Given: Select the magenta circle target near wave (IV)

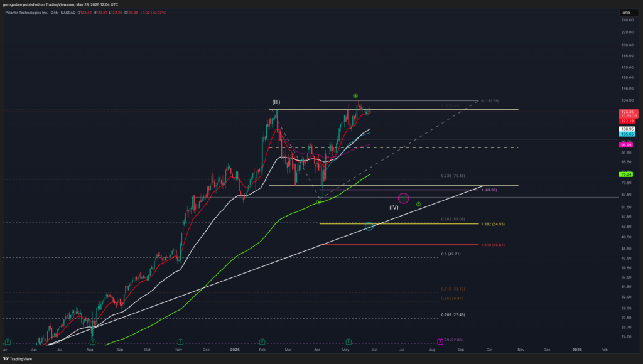Looking at the screenshot, I should coord(404,198).
